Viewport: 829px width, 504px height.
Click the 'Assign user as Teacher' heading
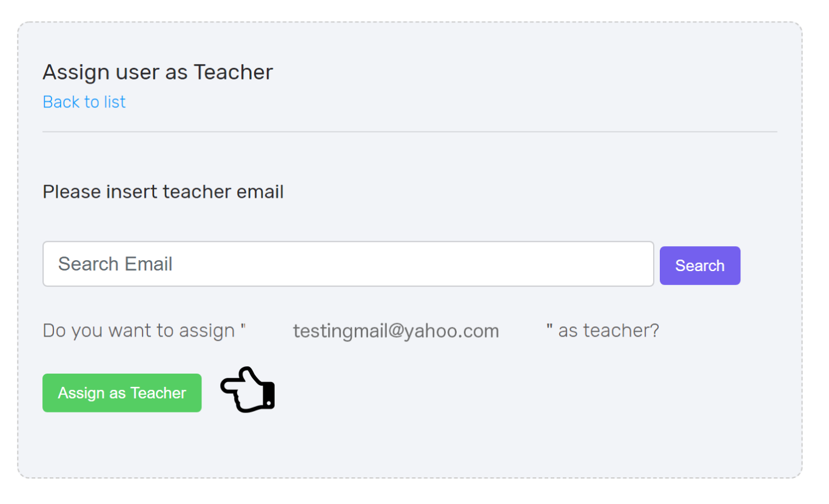[x=158, y=72]
